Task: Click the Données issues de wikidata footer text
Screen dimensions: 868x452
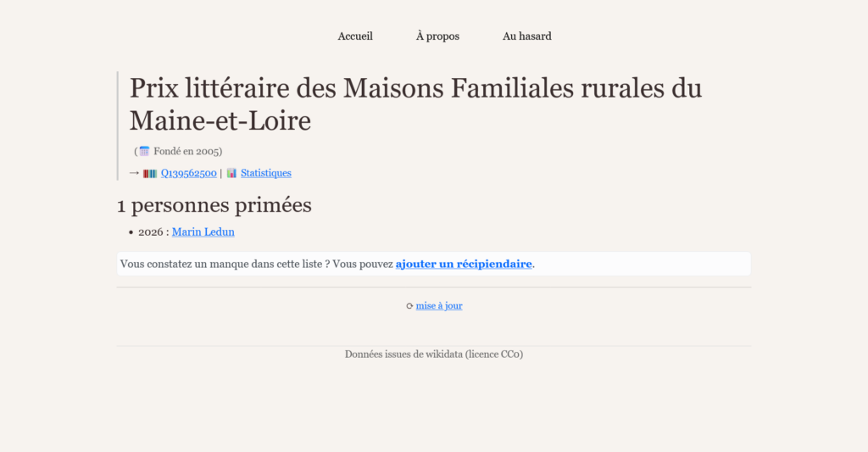Action: [x=433, y=354]
